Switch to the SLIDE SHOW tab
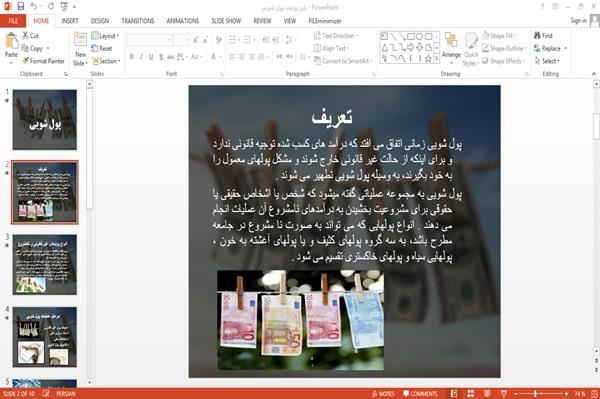The width and height of the screenshot is (600, 399). 226,21
